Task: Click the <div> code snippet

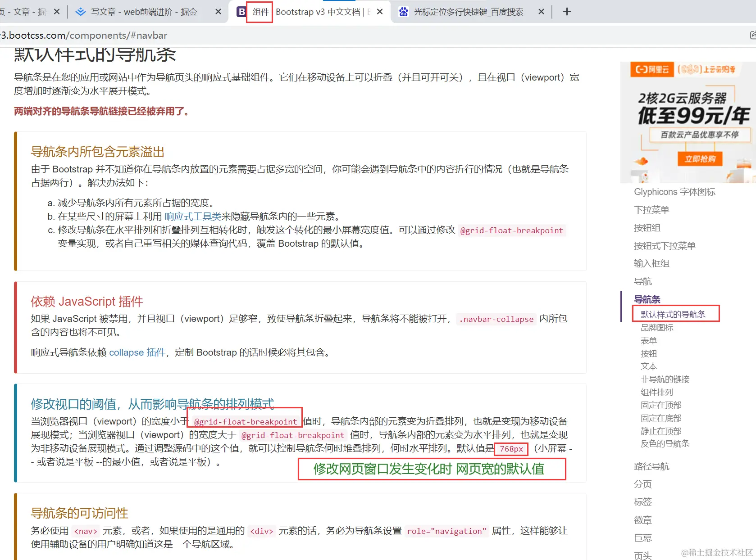Action: [262, 531]
